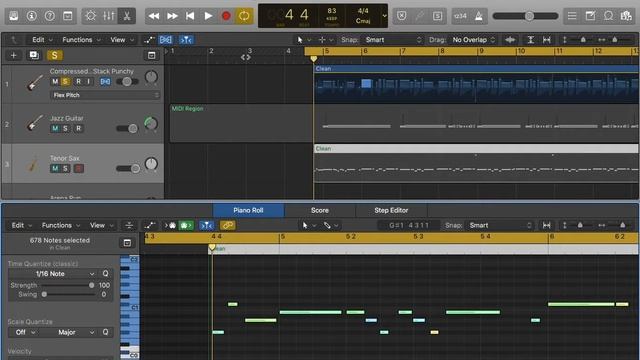640x360 pixels.
Task: Toggle the metronome
Action: click(x=478, y=16)
